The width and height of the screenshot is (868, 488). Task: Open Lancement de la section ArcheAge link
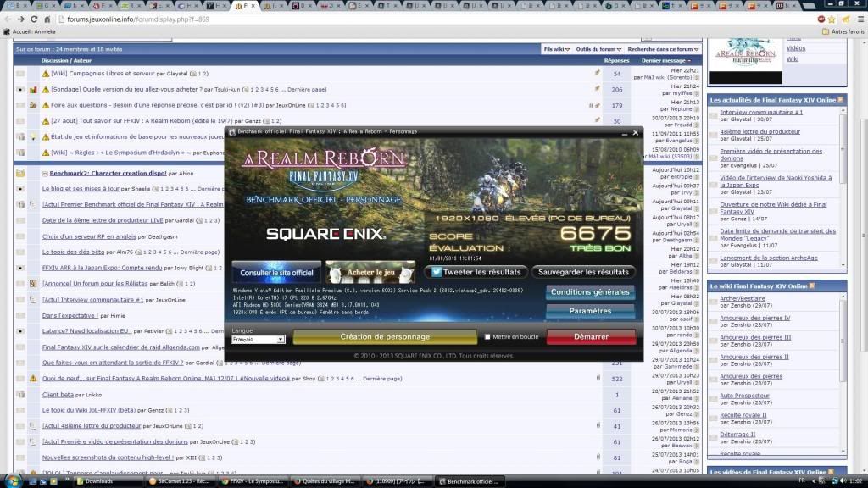[x=768, y=258]
